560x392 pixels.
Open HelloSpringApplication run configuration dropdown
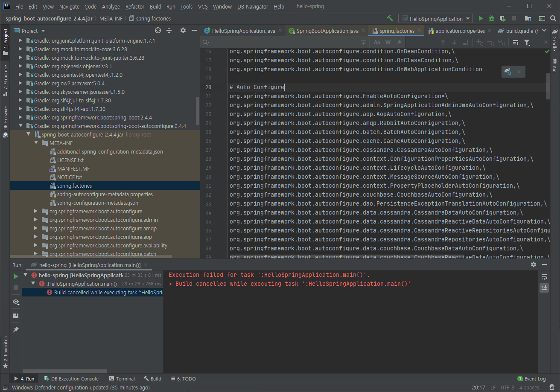435,18
